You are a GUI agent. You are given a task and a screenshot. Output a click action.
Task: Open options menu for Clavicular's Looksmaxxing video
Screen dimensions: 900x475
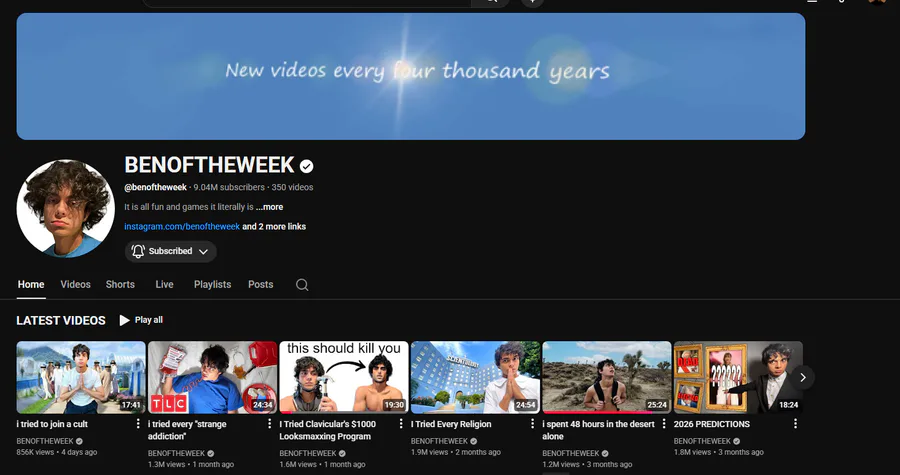[401, 424]
